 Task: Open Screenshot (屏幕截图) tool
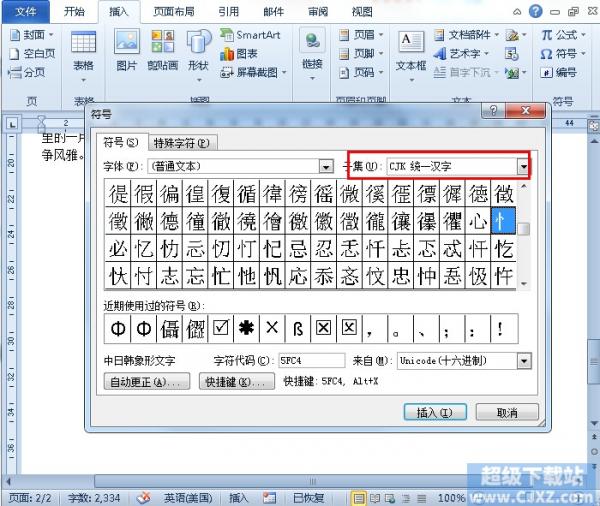[253, 72]
